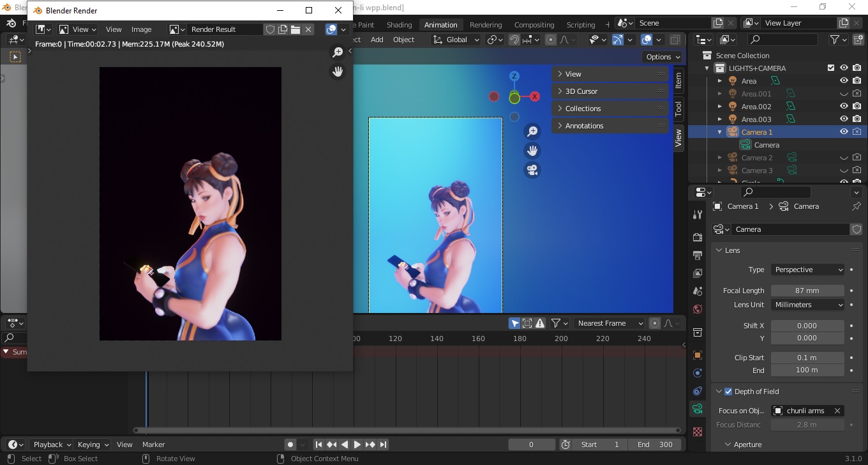868x465 pixels.
Task: Click the X axis on the navigation gizmo
Action: pyautogui.click(x=535, y=96)
